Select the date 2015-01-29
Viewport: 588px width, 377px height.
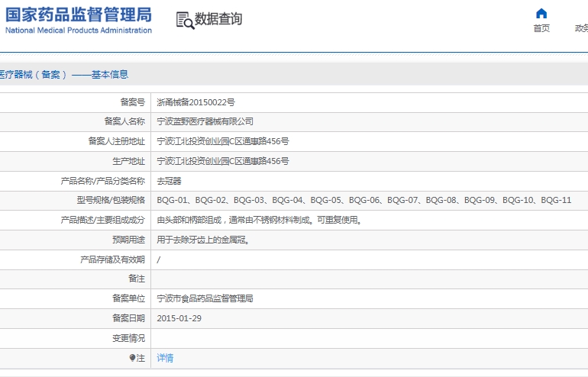click(179, 318)
